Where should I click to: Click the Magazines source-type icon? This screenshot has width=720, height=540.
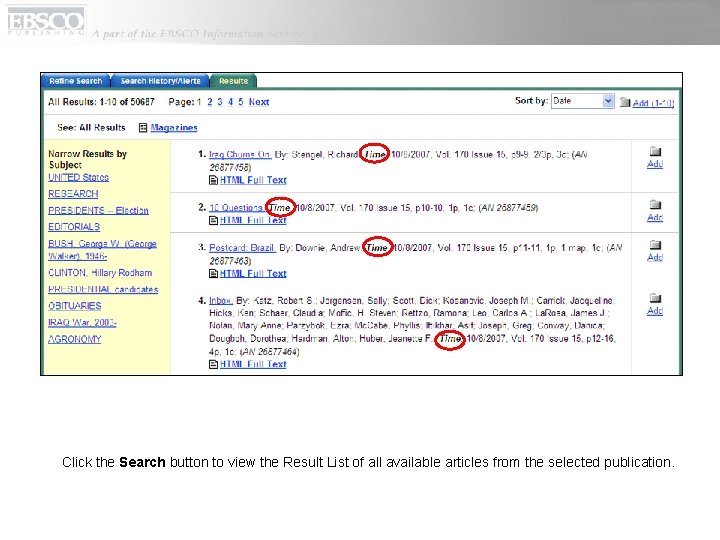[143, 128]
